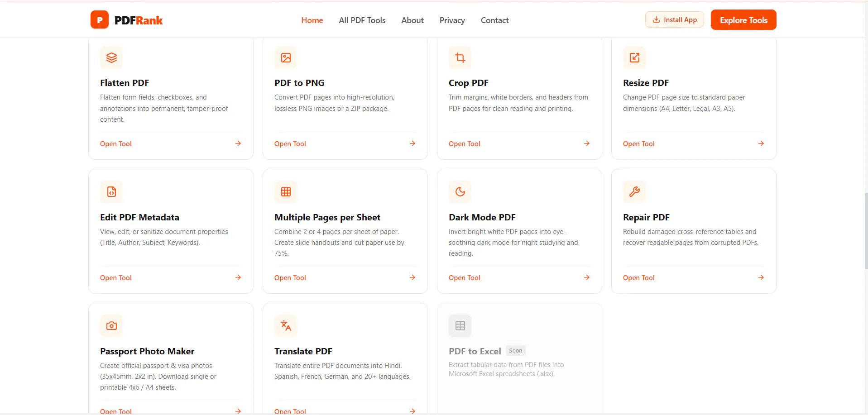Screen dimensions: 868x415
Task: Open the Contact page
Action: (x=494, y=20)
